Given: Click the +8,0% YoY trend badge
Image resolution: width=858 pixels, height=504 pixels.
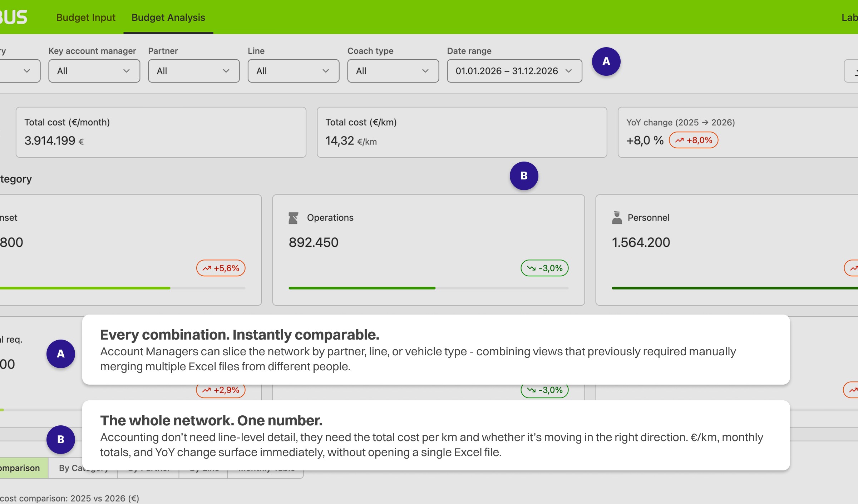Looking at the screenshot, I should tap(693, 140).
